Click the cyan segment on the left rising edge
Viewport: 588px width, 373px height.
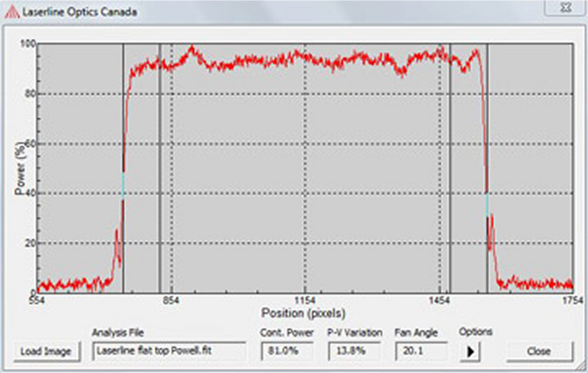(123, 185)
